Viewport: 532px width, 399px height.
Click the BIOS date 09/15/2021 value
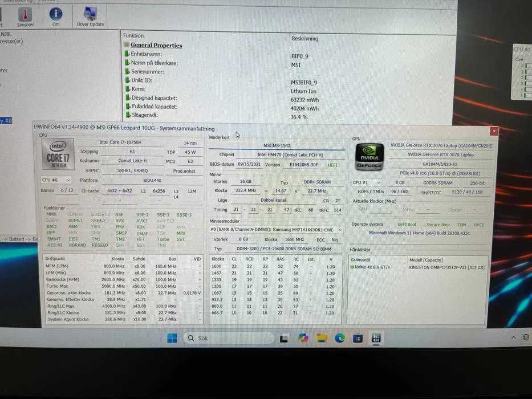pyautogui.click(x=249, y=164)
